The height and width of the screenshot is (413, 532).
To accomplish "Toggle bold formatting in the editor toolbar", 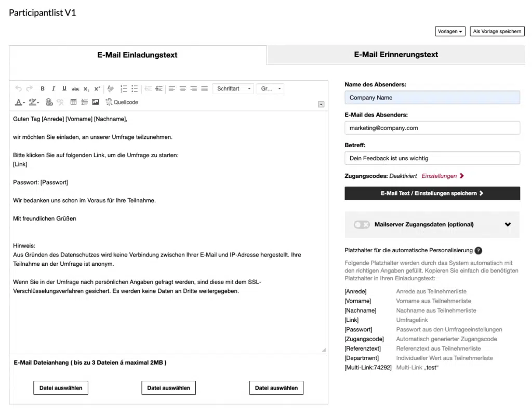I will coord(42,88).
